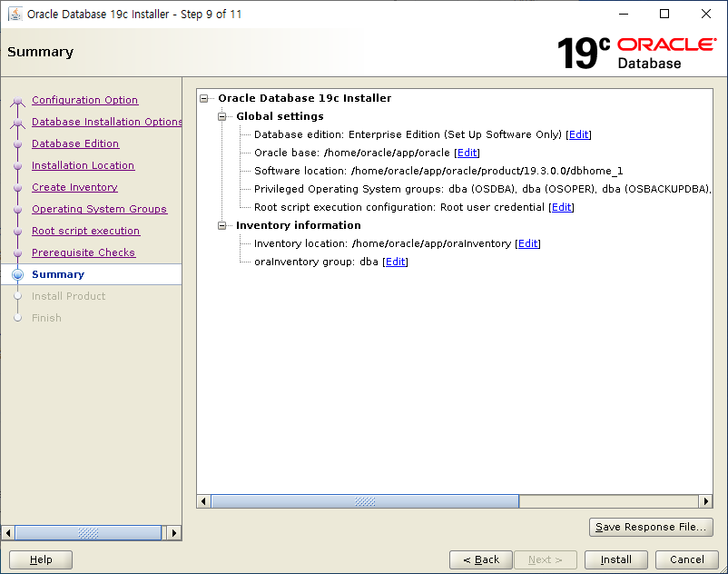Jump to Database Edition step
Image resolution: width=728 pixels, height=574 pixels.
coord(75,143)
